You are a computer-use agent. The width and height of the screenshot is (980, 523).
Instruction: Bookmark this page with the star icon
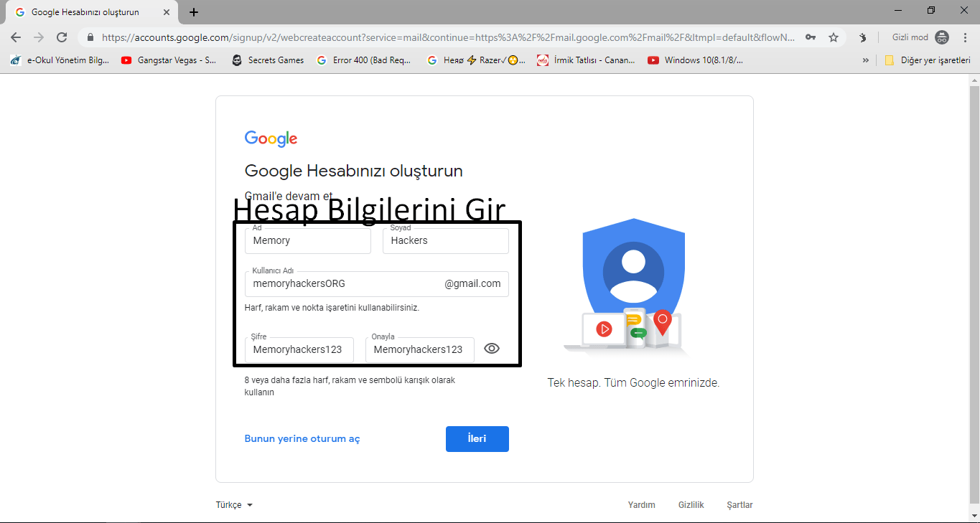pos(834,37)
